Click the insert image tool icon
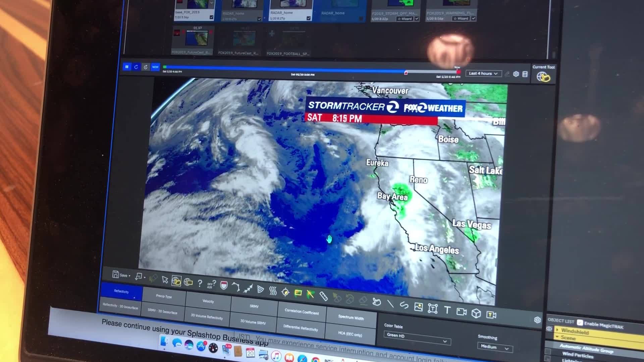The height and width of the screenshot is (362, 644). coord(418,307)
